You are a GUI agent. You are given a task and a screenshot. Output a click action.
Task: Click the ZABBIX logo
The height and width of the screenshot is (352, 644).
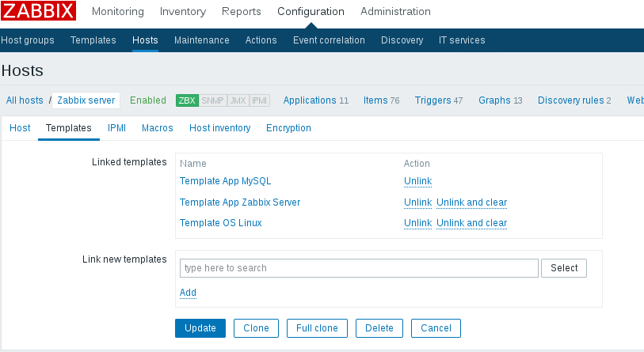coord(38,10)
